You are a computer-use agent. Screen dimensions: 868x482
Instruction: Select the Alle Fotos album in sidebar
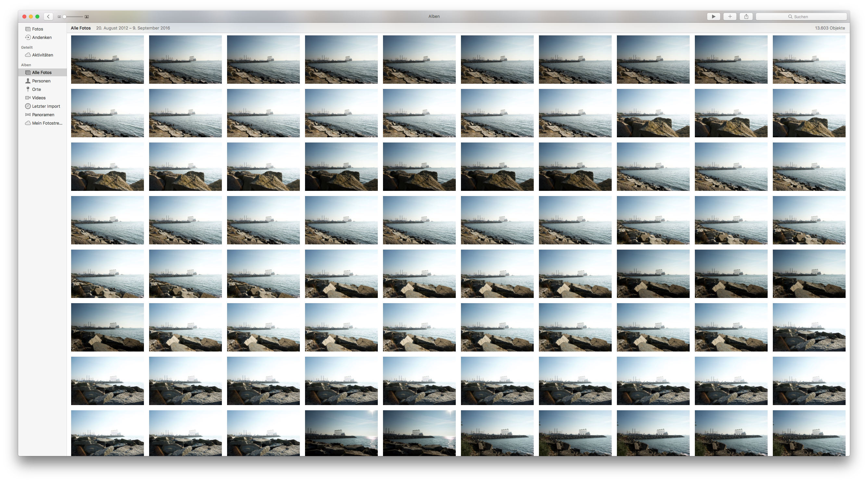(43, 72)
